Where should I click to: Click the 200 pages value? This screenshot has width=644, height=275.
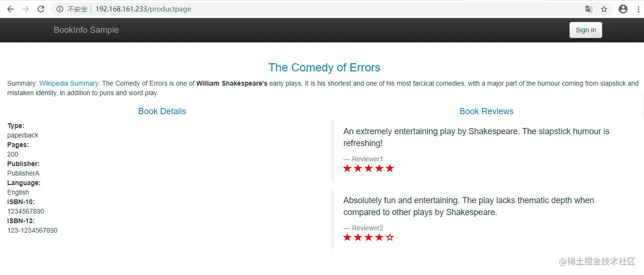pyautogui.click(x=13, y=154)
